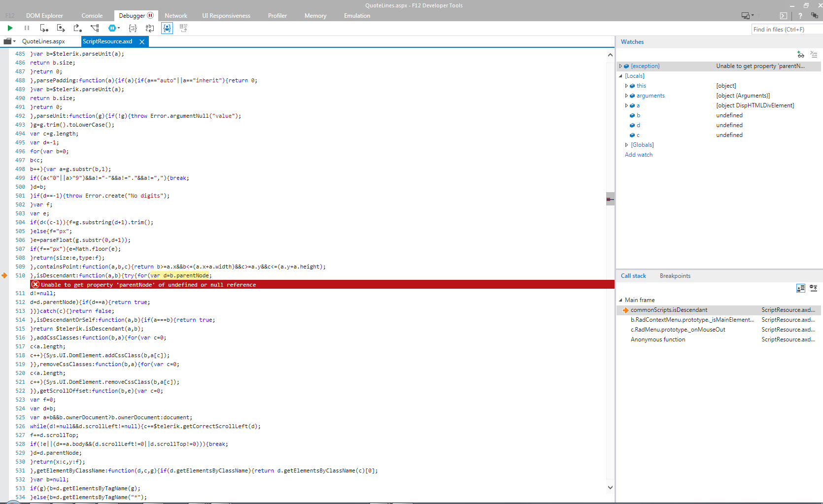This screenshot has height=504, width=823.
Task: Click the Watches panel header
Action: click(x=632, y=42)
